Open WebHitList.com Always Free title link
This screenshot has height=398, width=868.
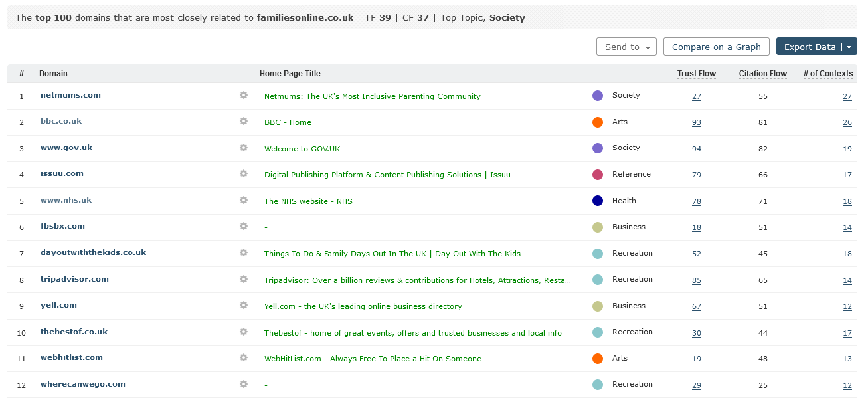tap(373, 359)
